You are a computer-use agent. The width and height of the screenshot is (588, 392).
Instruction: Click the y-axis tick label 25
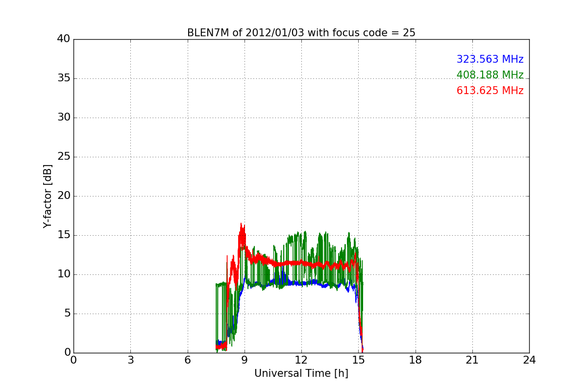tap(64, 157)
